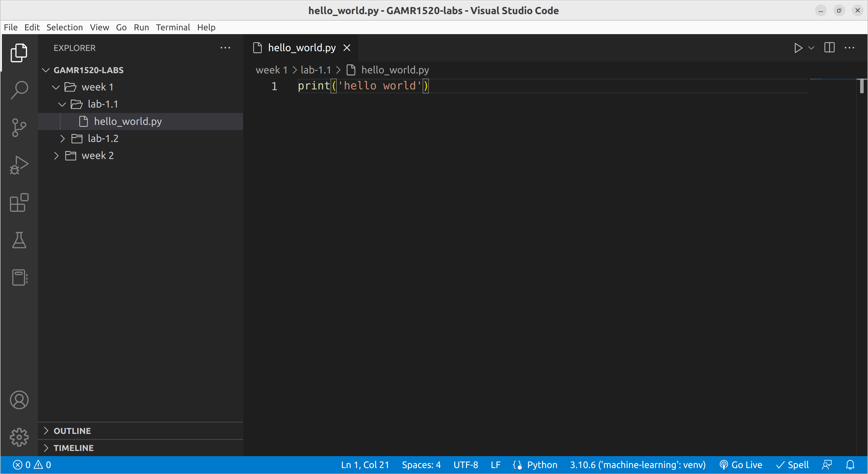
Task: Open the File menu
Action: [x=11, y=27]
